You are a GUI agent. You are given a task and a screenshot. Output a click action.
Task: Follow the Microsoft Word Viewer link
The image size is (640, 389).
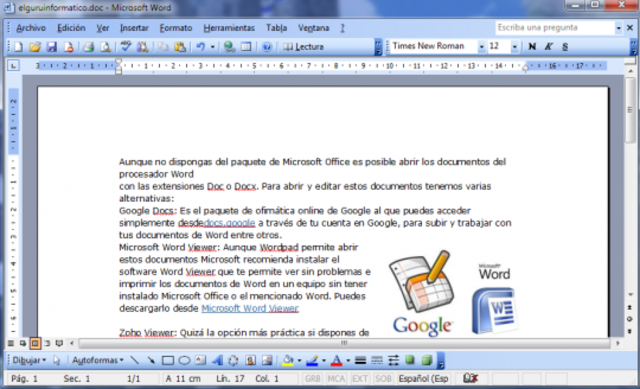tap(250, 308)
